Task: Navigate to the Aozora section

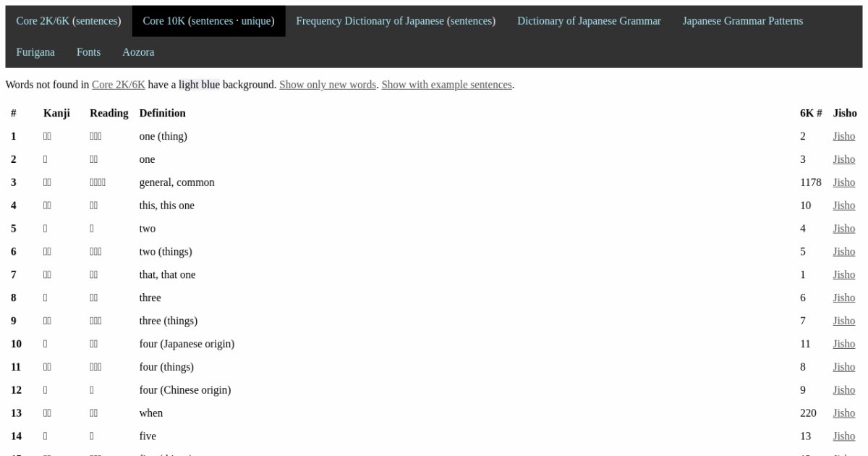Action: 138,52
